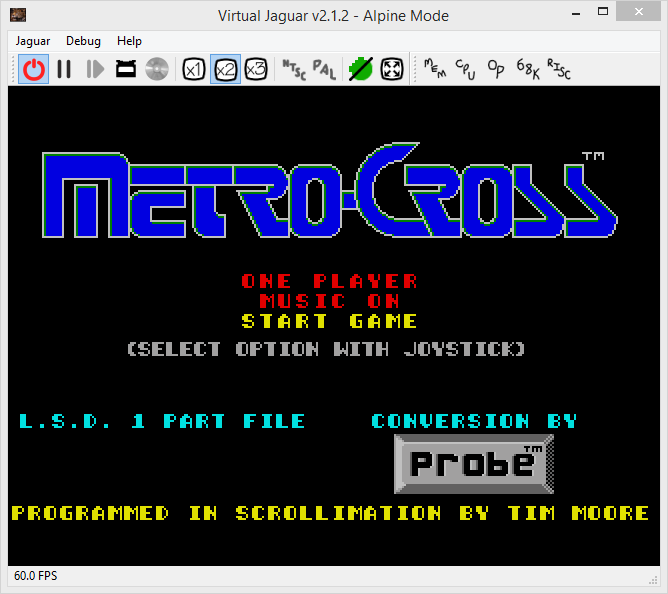Open the Help menu
Image resolution: width=668 pixels, height=594 pixels.
point(129,41)
